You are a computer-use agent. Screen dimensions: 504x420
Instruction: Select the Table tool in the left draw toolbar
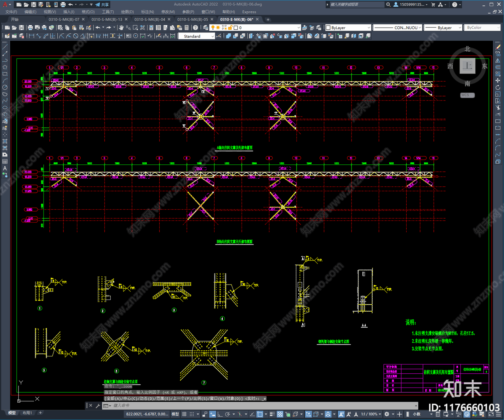tap(5, 161)
